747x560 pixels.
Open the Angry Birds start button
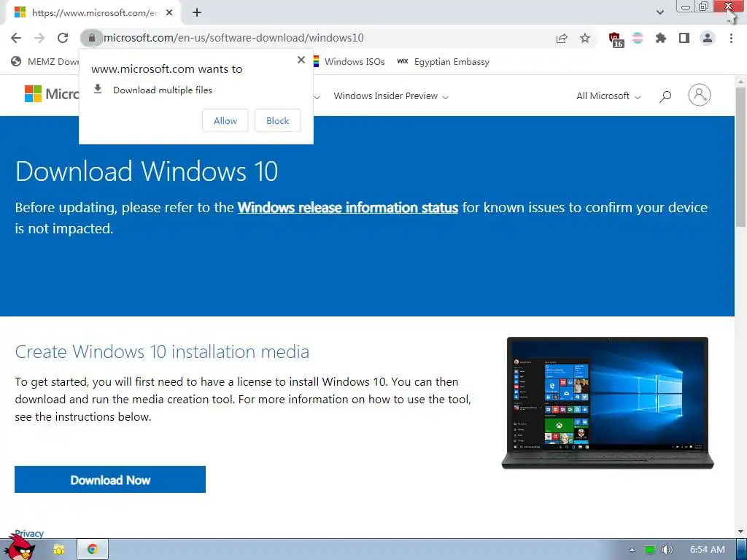tap(21, 548)
